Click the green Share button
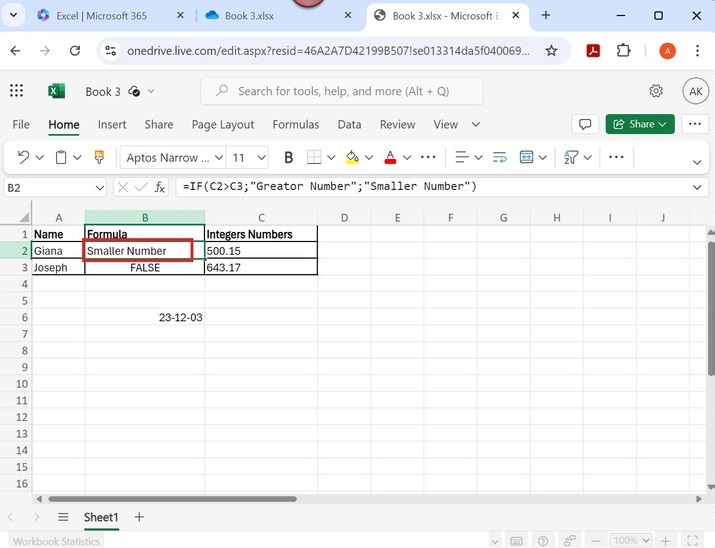 (x=640, y=124)
